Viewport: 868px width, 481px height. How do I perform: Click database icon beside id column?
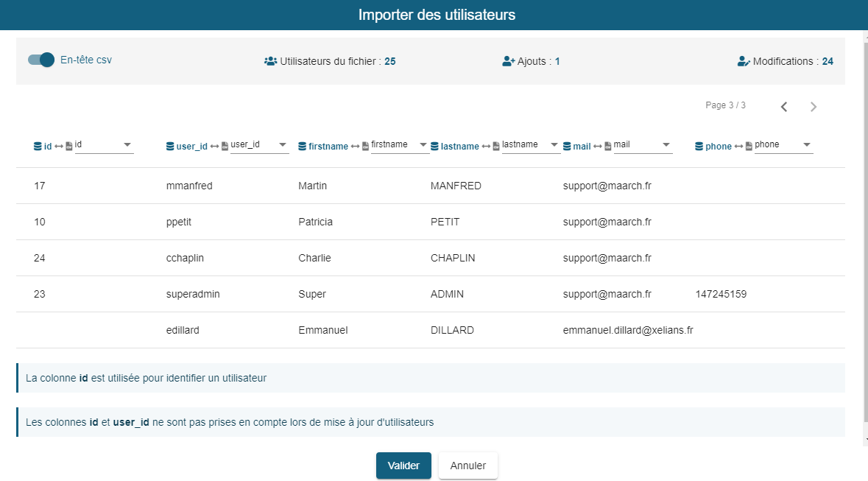38,147
